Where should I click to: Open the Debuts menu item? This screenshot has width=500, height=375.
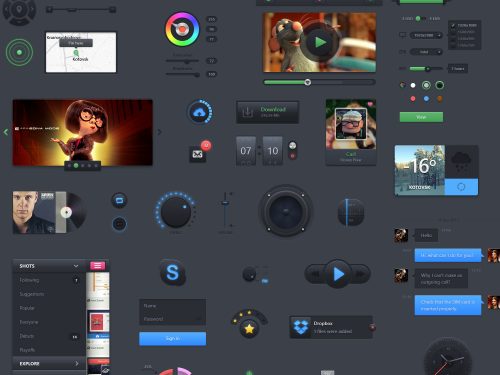tap(49, 336)
